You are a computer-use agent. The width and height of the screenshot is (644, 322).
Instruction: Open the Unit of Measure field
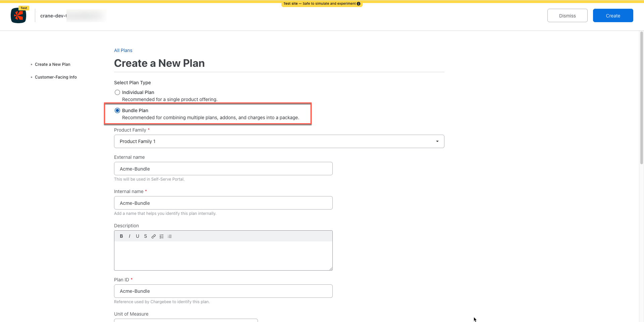(x=186, y=320)
